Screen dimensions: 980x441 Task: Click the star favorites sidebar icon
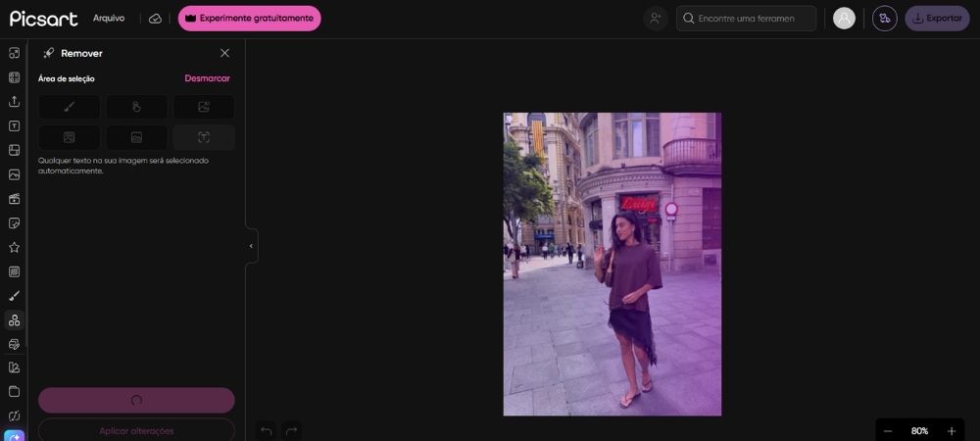click(14, 247)
